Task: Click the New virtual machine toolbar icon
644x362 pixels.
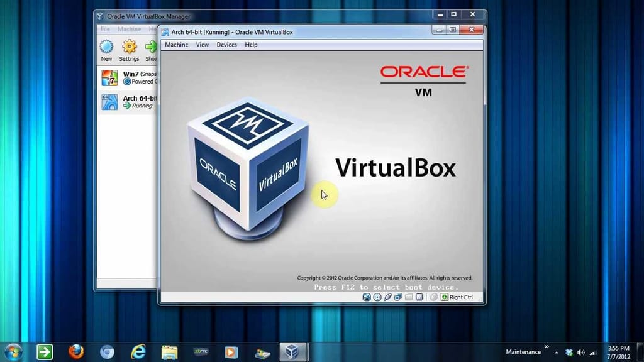Action: (106, 47)
